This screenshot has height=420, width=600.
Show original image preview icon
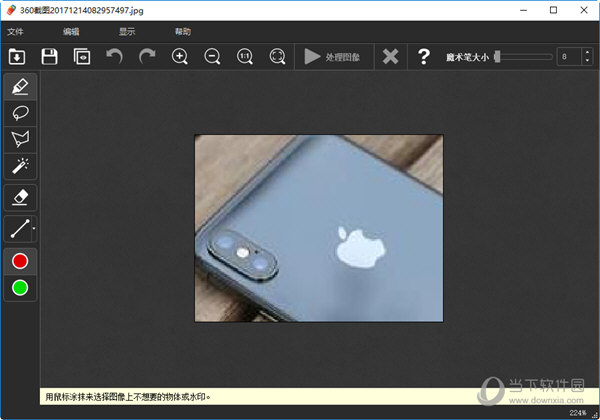click(x=82, y=57)
